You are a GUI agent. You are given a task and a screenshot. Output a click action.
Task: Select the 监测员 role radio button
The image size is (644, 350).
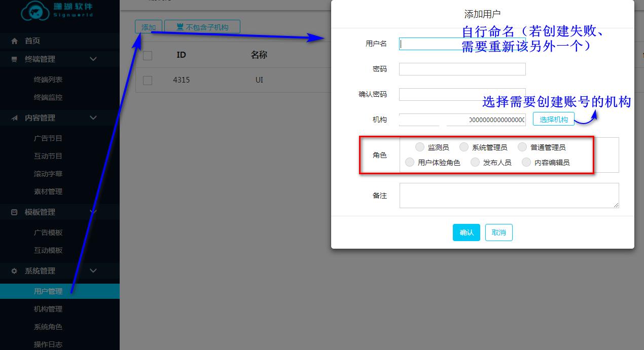tap(420, 147)
